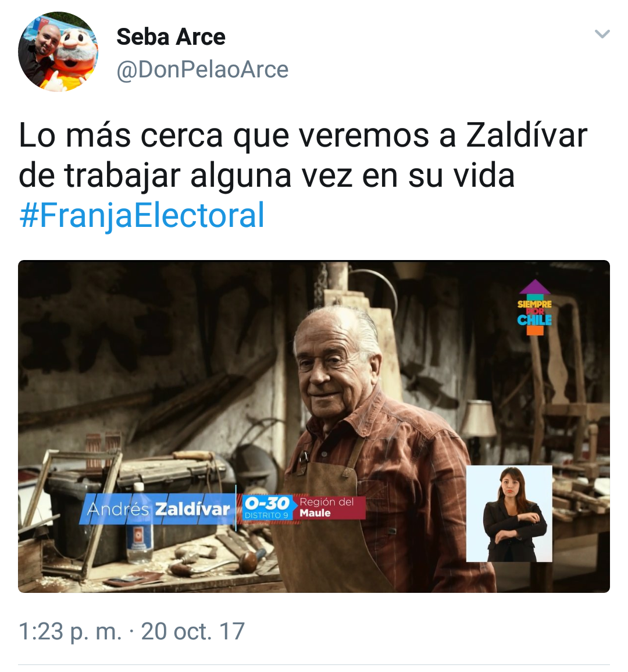Tap the sign language interpreter inset
The width and height of the screenshot is (628, 672).
pos(509,513)
